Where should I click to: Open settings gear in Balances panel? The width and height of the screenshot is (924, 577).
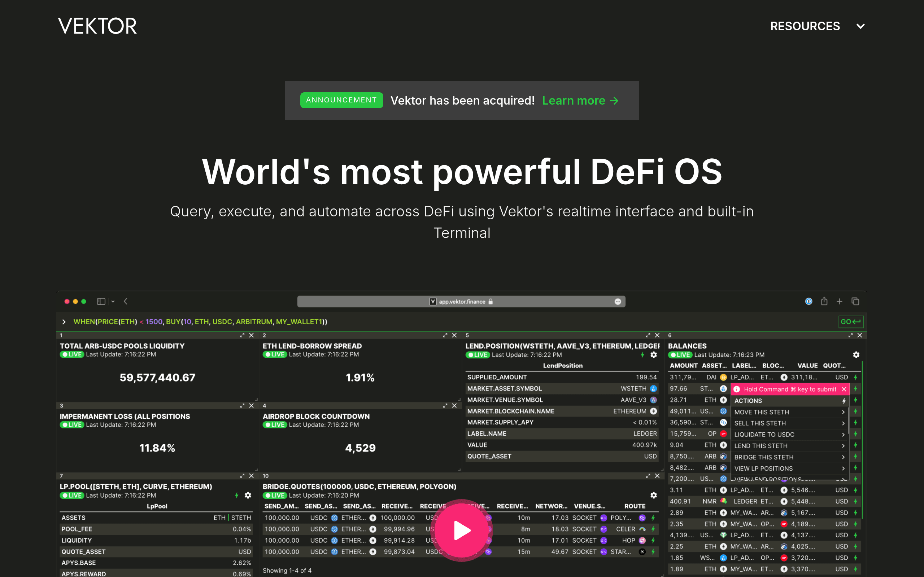856,355
